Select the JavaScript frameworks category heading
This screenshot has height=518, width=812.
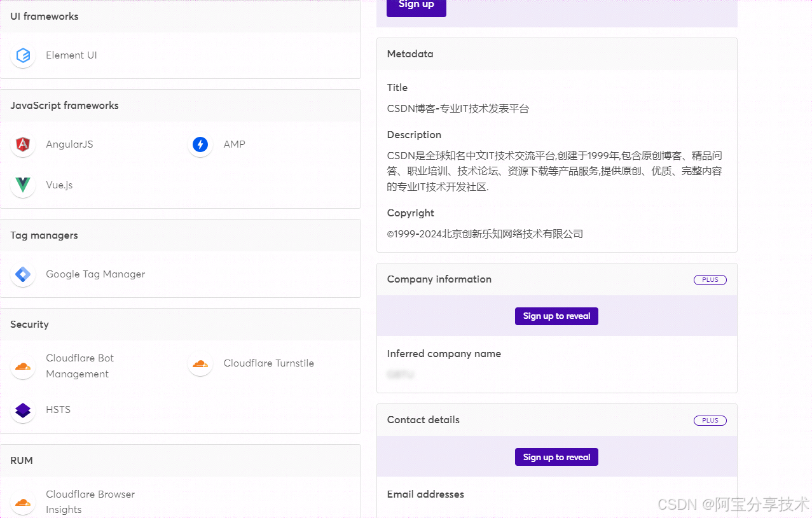[64, 106]
